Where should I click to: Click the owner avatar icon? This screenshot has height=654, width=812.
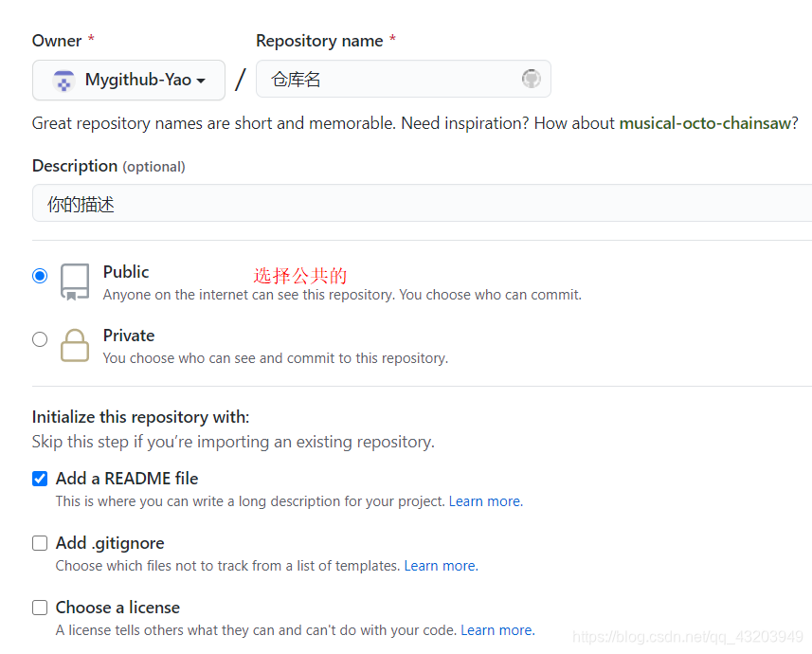[63, 81]
